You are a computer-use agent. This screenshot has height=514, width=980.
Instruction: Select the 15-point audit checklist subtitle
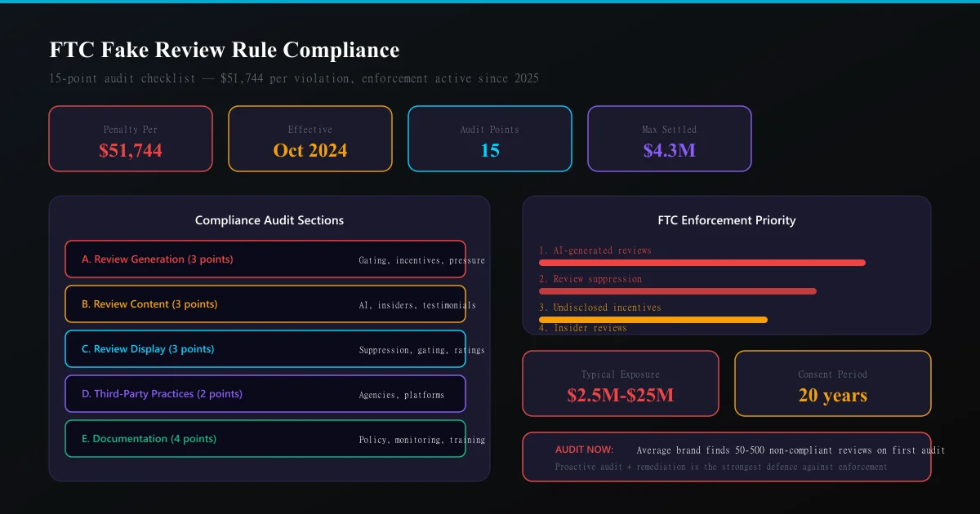pyautogui.click(x=294, y=79)
